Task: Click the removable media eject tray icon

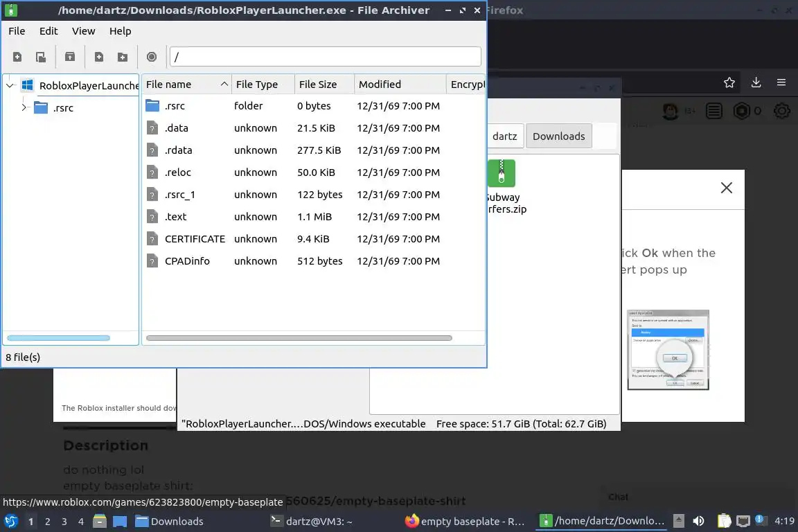Action: click(678, 521)
